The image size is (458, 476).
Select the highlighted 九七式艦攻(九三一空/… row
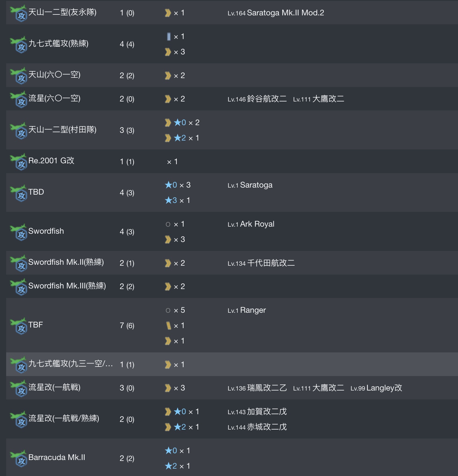click(232, 364)
